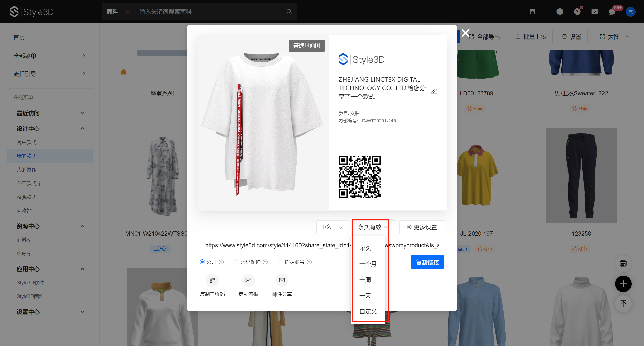Click the pencil icon to edit share title

pos(434,91)
